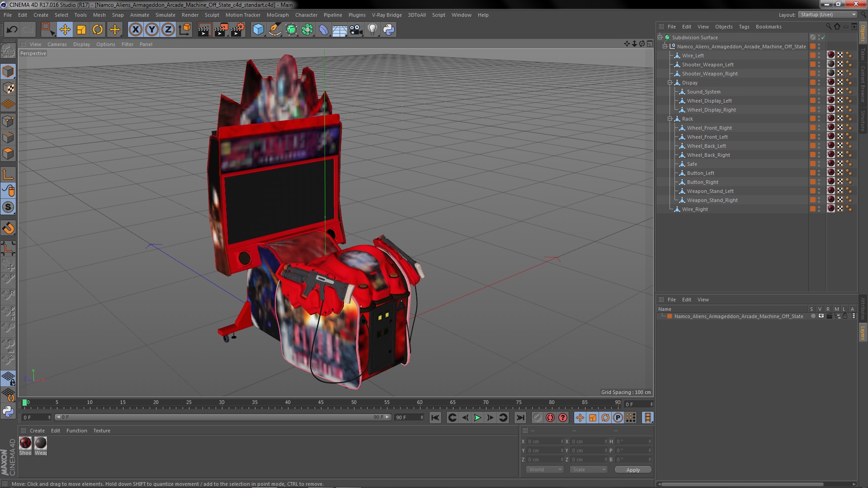Open viewport Filter menu
This screenshot has height=488, width=868.
tap(127, 44)
